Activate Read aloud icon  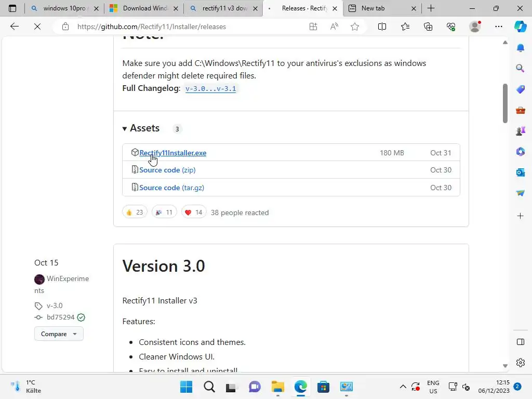pyautogui.click(x=334, y=26)
